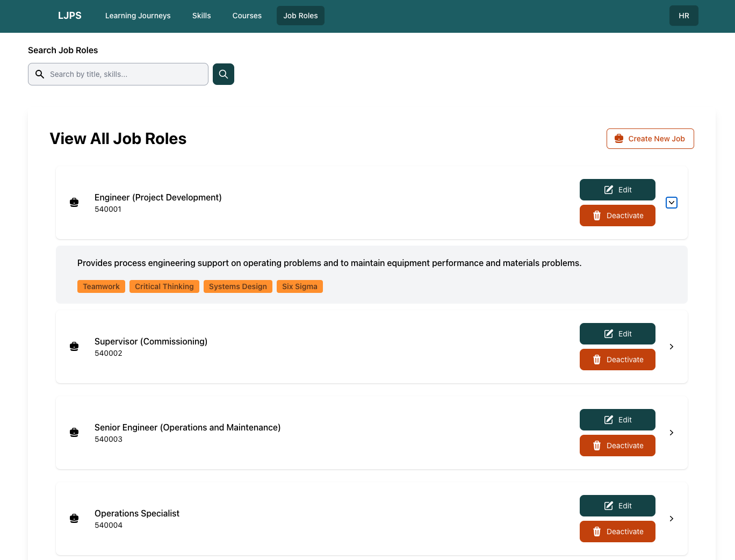Click the Teamwork skill tag
Image resolution: width=735 pixels, height=560 pixels.
(101, 286)
